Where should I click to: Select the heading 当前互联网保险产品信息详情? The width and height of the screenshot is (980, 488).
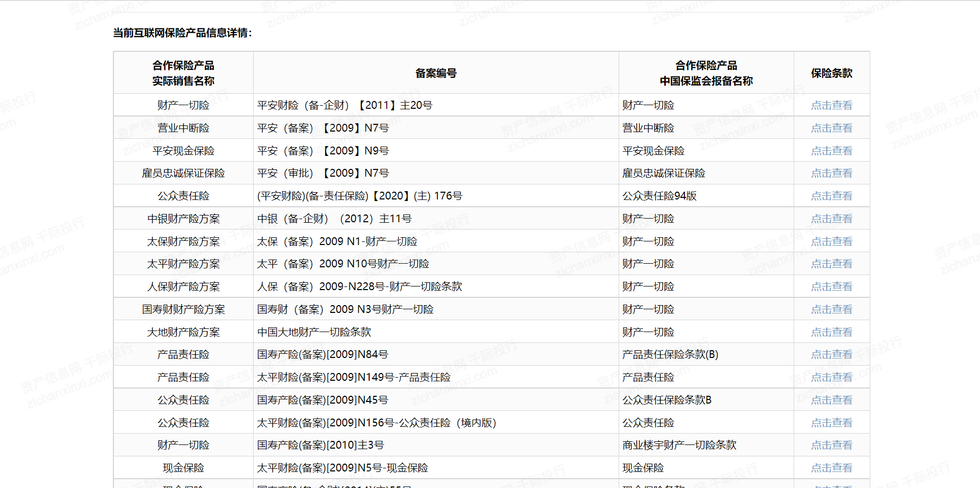click(x=183, y=33)
